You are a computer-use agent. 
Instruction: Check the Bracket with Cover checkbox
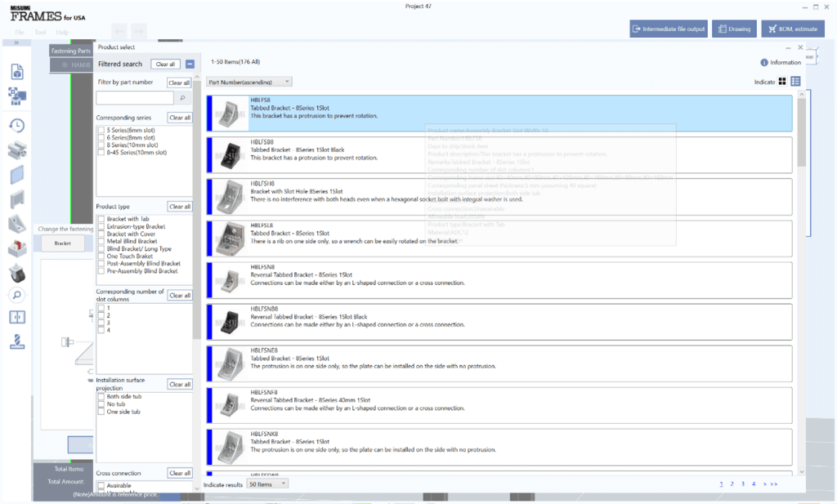click(101, 234)
